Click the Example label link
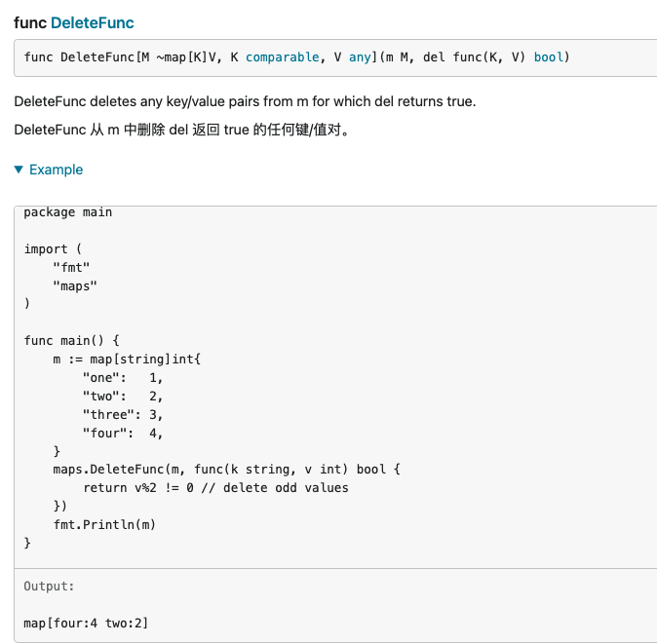The height and width of the screenshot is (644, 657). pos(56,170)
